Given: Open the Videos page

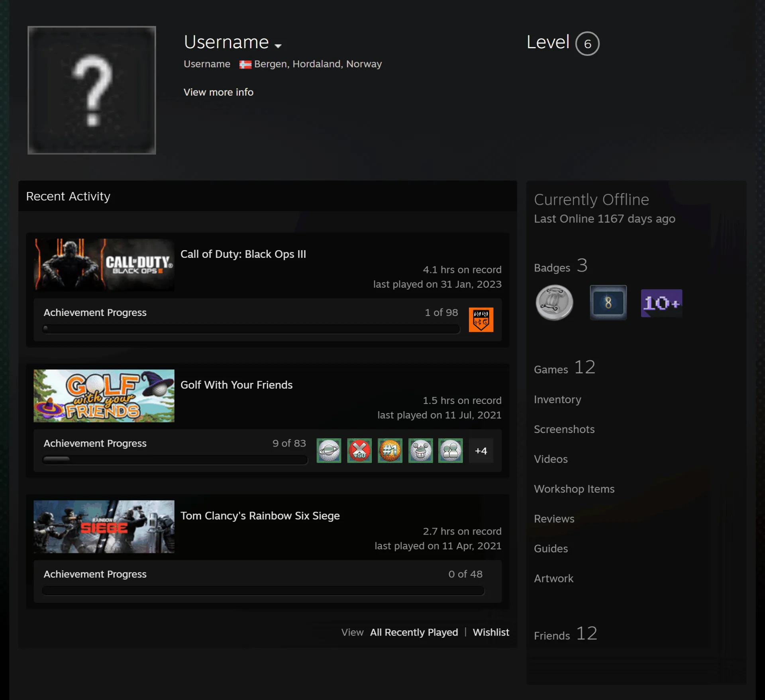Looking at the screenshot, I should [551, 459].
